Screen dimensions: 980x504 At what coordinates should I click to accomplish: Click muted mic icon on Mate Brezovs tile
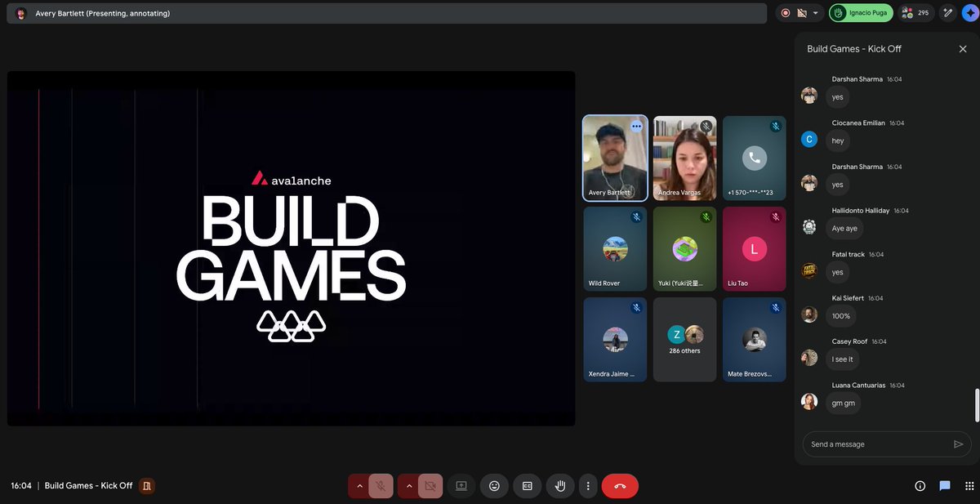776,308
